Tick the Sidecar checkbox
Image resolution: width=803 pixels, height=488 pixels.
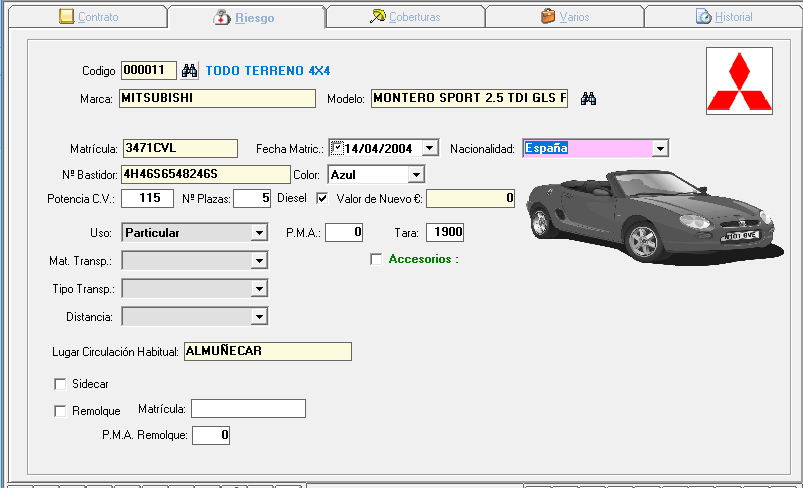pyautogui.click(x=60, y=384)
